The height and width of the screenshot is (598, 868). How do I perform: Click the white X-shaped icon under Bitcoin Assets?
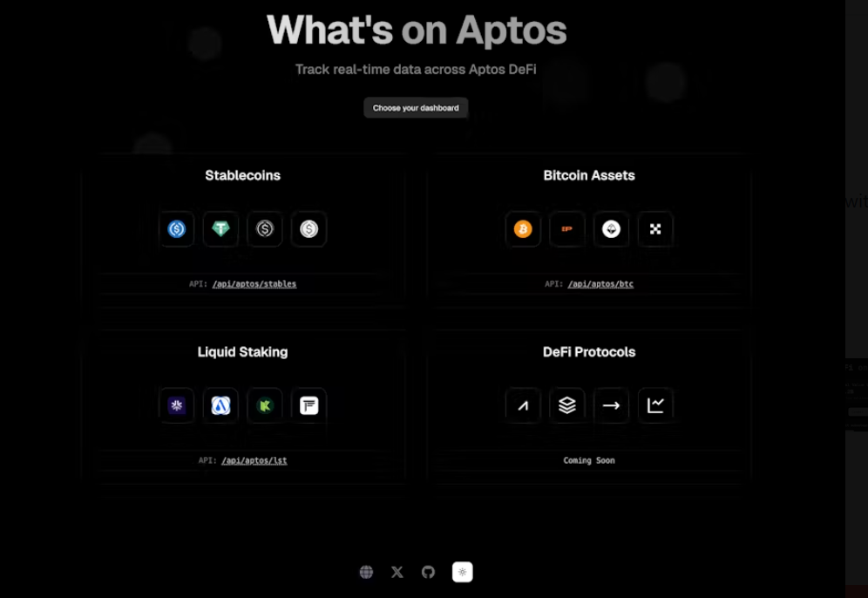[655, 228]
